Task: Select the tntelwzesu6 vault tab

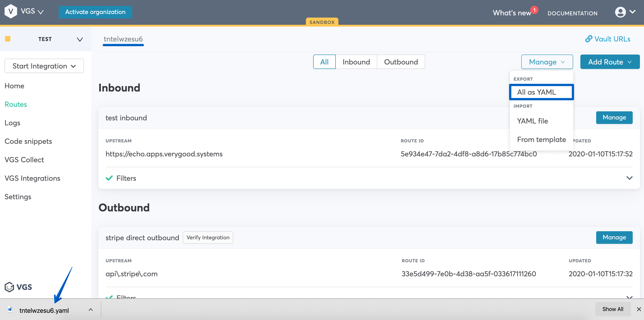Action: click(x=123, y=39)
